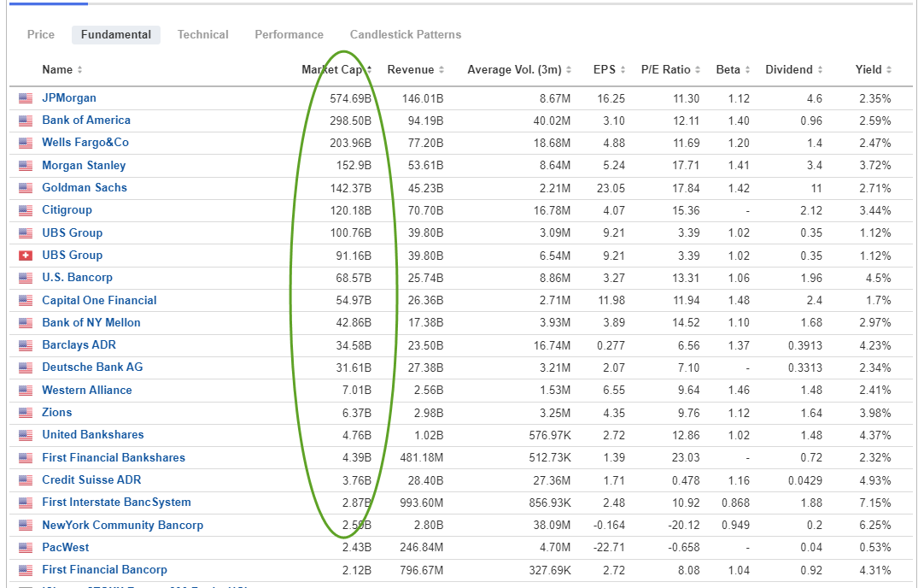Click the US flag beside PacWest
Viewport: 924px width, 588px height.
click(x=26, y=548)
